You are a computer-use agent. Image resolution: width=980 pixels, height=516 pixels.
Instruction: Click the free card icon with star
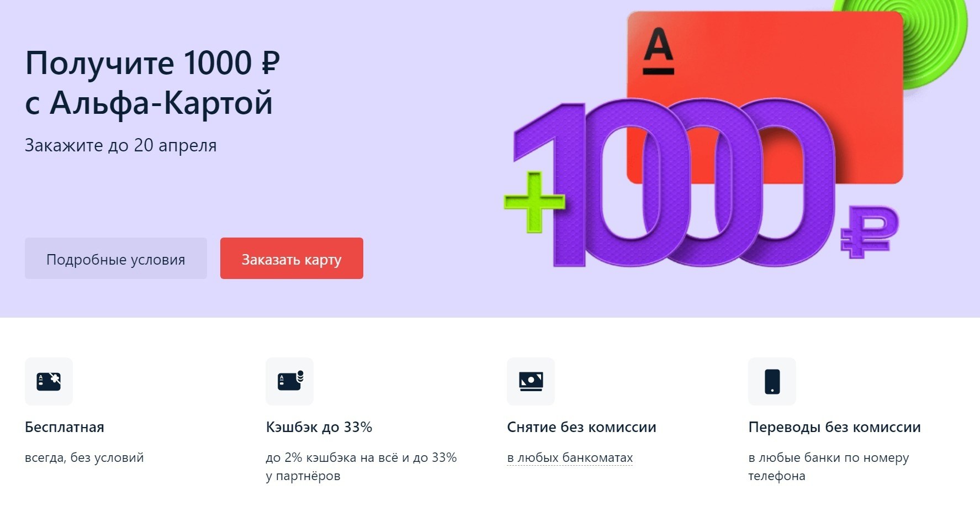49,381
